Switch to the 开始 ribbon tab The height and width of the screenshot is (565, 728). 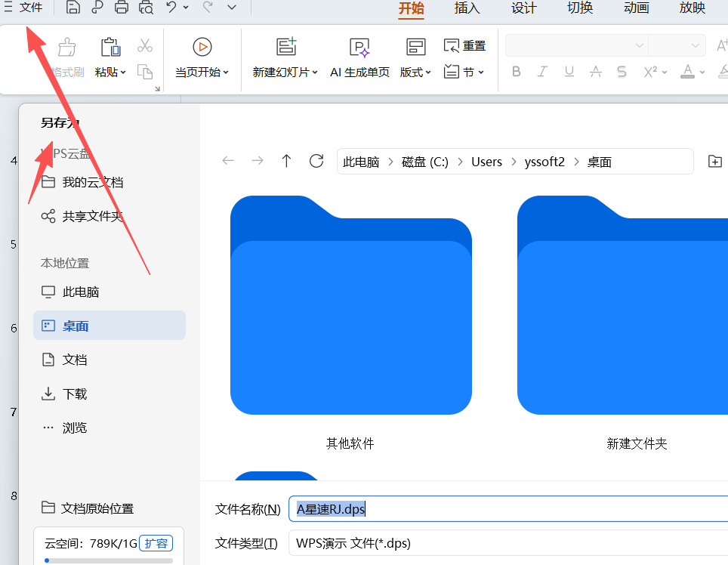point(411,8)
